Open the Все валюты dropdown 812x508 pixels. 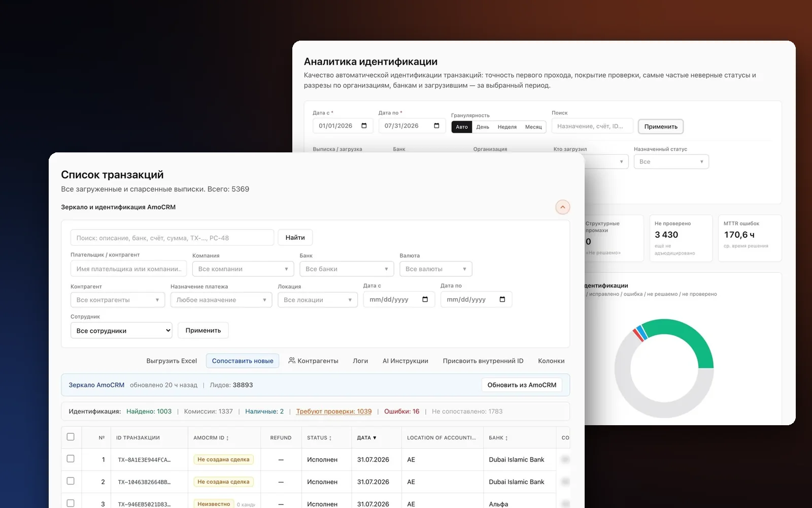(x=436, y=269)
